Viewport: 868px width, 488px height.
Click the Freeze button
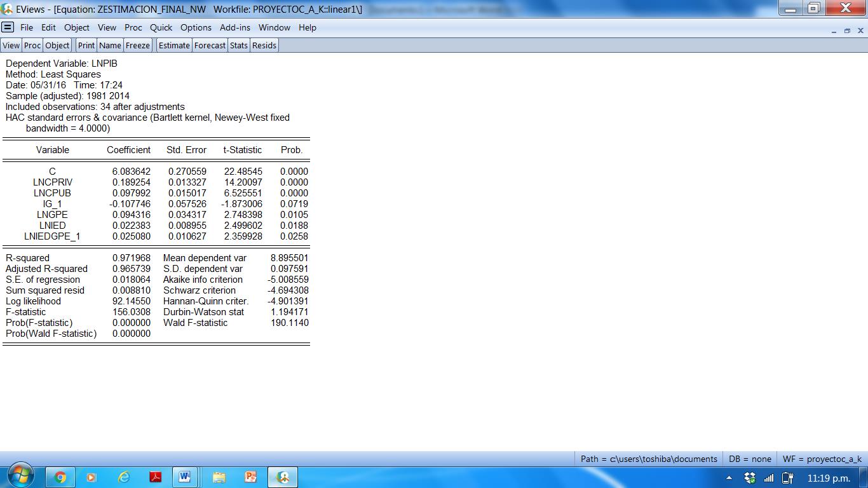pyautogui.click(x=138, y=45)
